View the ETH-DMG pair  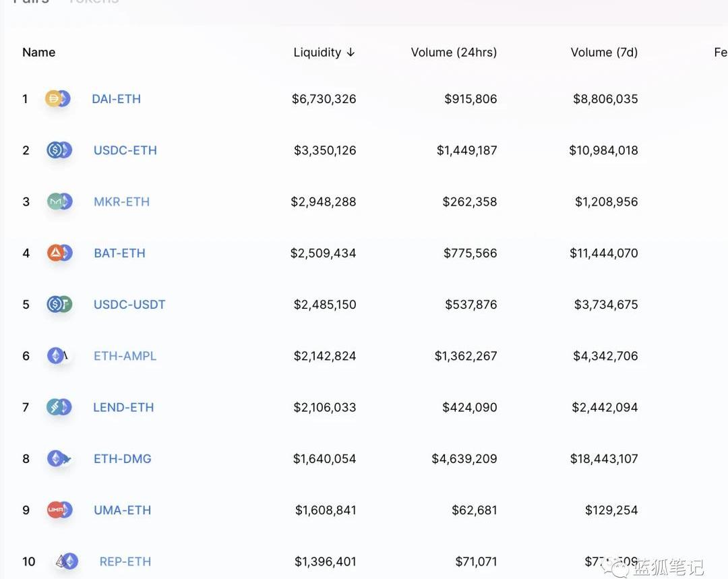click(x=123, y=459)
